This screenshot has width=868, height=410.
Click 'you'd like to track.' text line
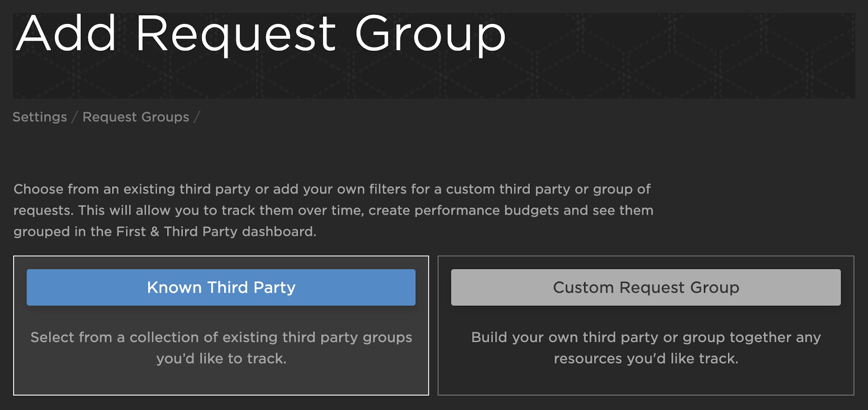pyautogui.click(x=221, y=358)
